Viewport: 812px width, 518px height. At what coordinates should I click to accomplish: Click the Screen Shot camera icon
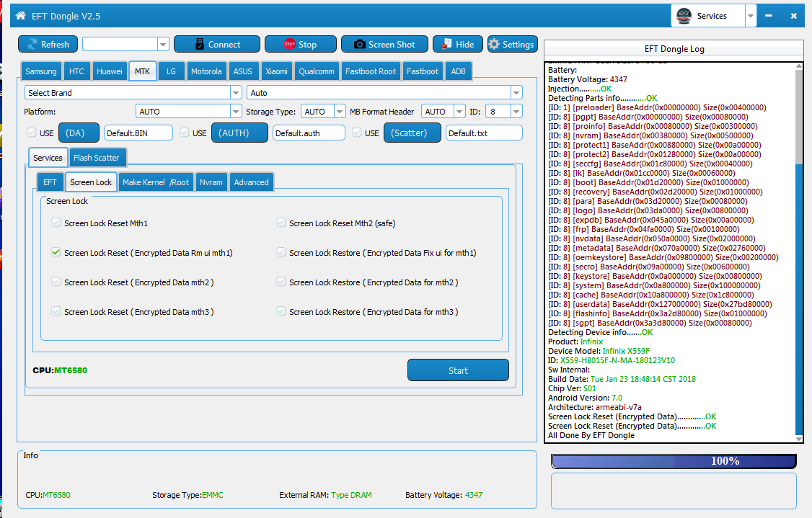click(359, 45)
